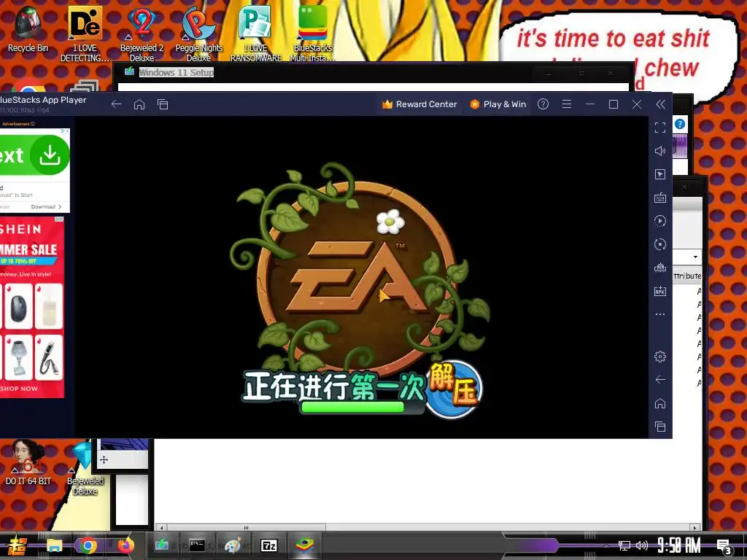Click the volume speaker icon in BlueStacks sidebar
747x560 pixels.
[659, 151]
